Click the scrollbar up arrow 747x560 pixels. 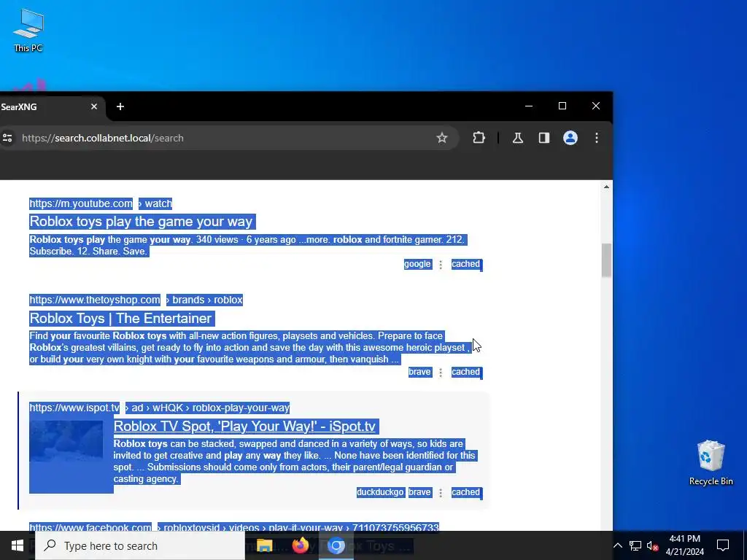(606, 187)
